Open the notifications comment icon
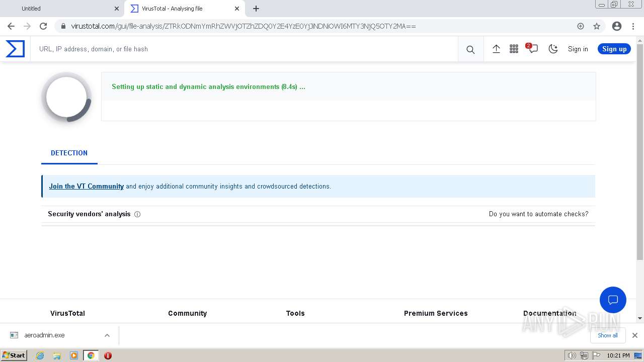 point(533,49)
